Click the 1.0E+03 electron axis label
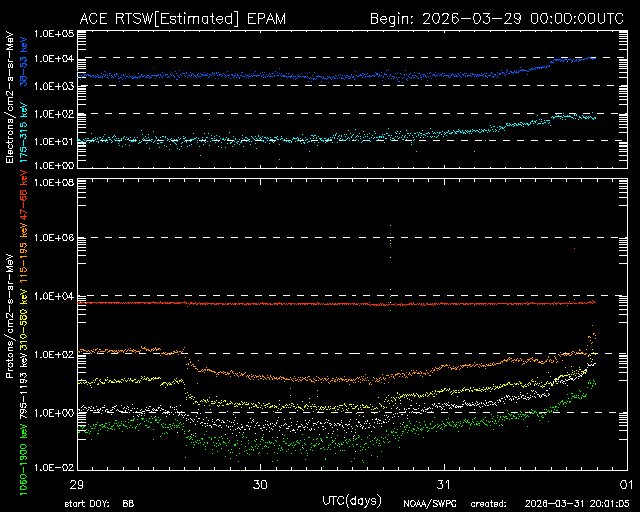 tap(54, 86)
